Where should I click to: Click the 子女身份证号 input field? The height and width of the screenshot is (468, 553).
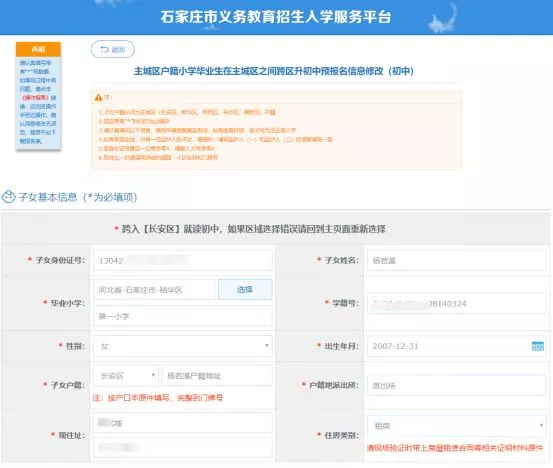click(x=183, y=261)
